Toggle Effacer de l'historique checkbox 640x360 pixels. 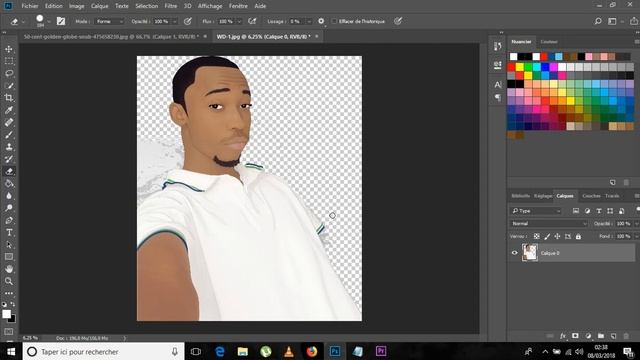tap(334, 21)
